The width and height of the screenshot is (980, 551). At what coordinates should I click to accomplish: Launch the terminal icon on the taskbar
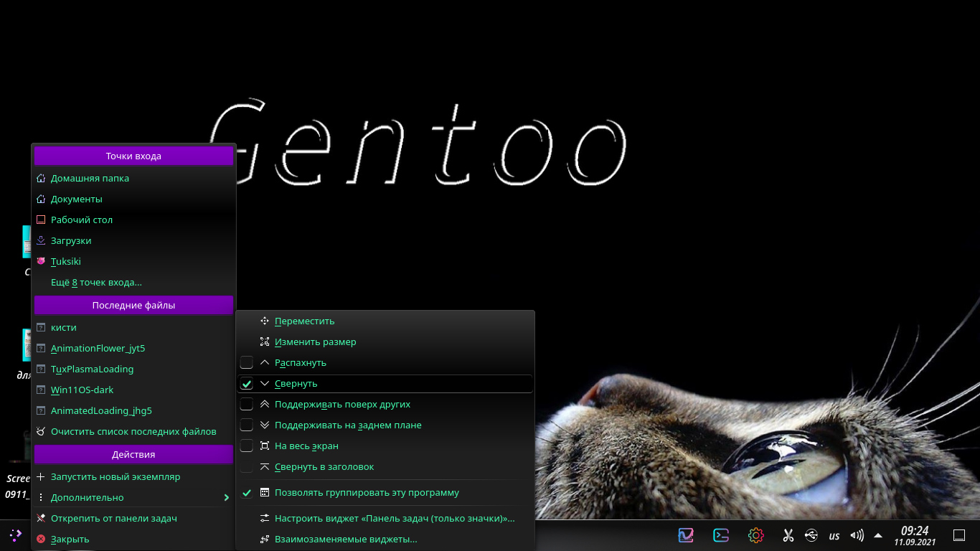pos(721,535)
